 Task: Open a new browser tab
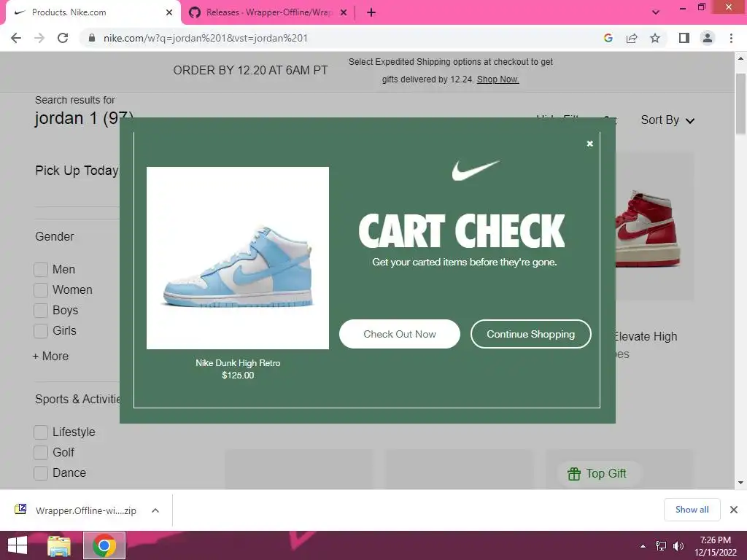[371, 12]
